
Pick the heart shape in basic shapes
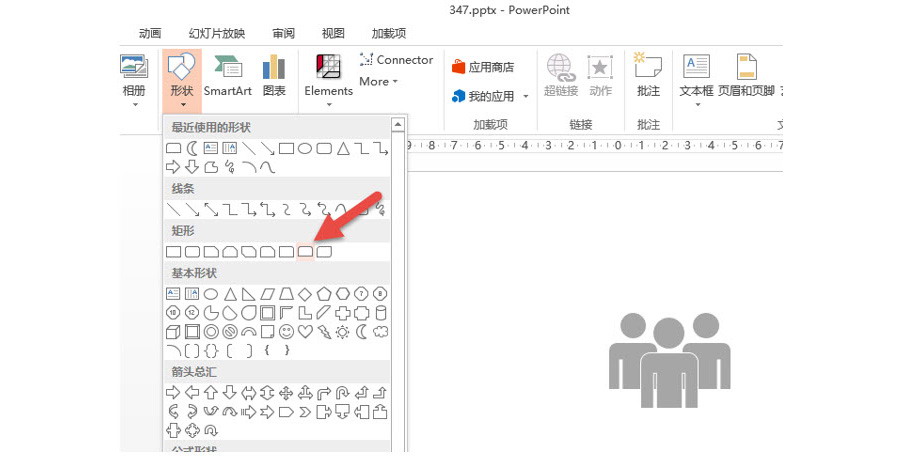pyautogui.click(x=306, y=332)
